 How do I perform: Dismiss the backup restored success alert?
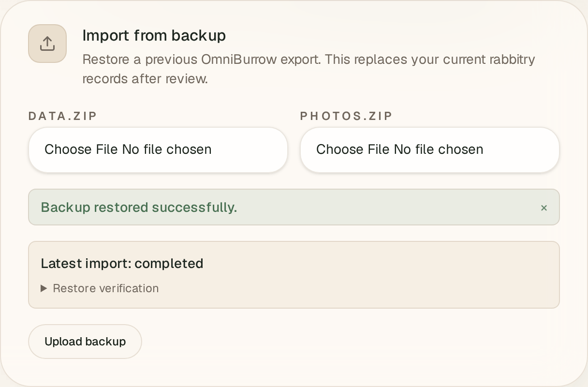(x=544, y=208)
